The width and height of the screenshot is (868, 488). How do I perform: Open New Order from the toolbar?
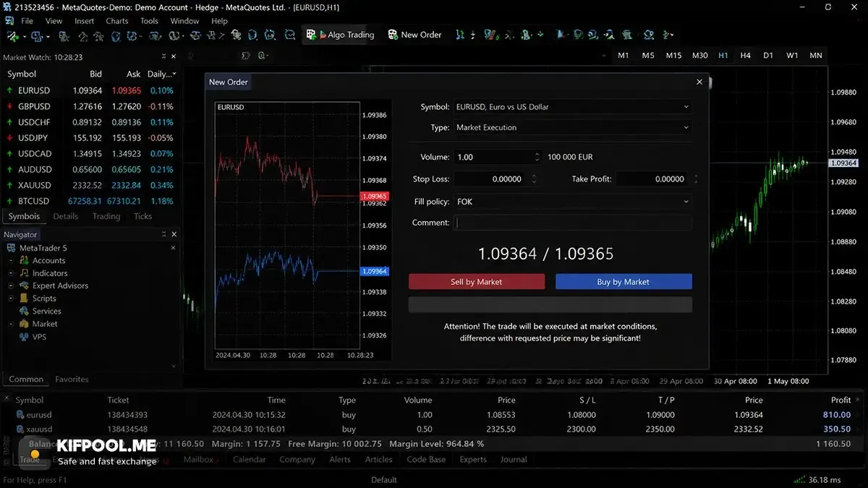click(414, 35)
